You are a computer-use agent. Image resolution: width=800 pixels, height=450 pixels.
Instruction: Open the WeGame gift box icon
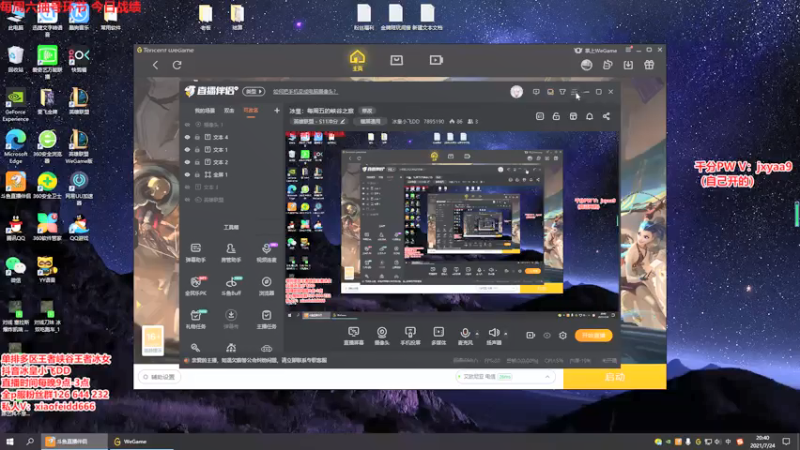[x=649, y=65]
